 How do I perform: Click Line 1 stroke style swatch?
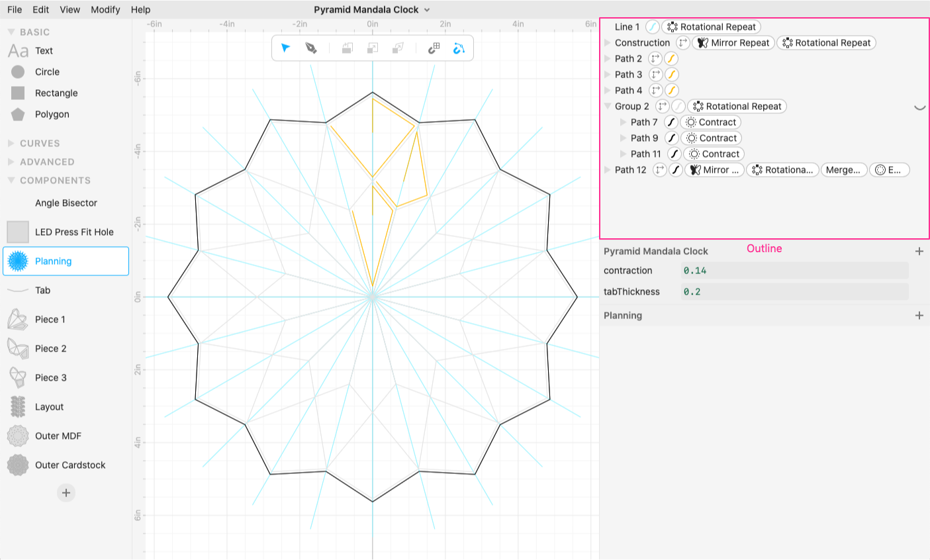(x=653, y=26)
